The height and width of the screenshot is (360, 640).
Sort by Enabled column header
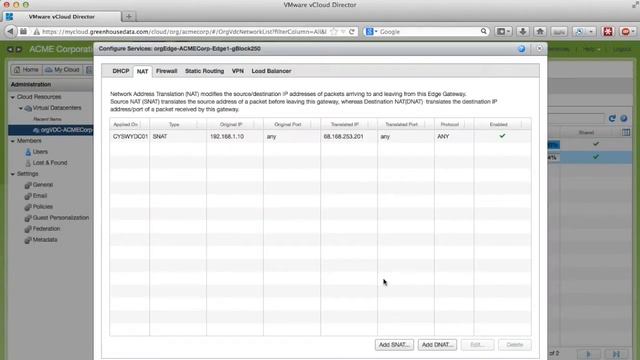(x=502, y=124)
